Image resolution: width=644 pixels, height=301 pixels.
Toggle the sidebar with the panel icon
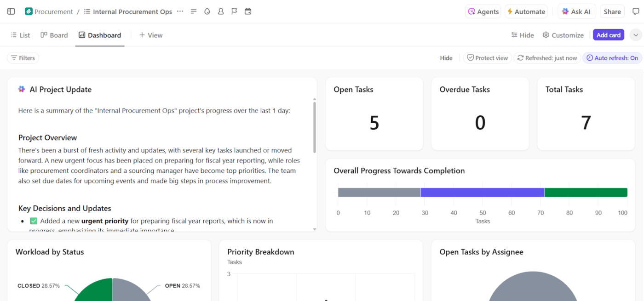pyautogui.click(x=11, y=11)
